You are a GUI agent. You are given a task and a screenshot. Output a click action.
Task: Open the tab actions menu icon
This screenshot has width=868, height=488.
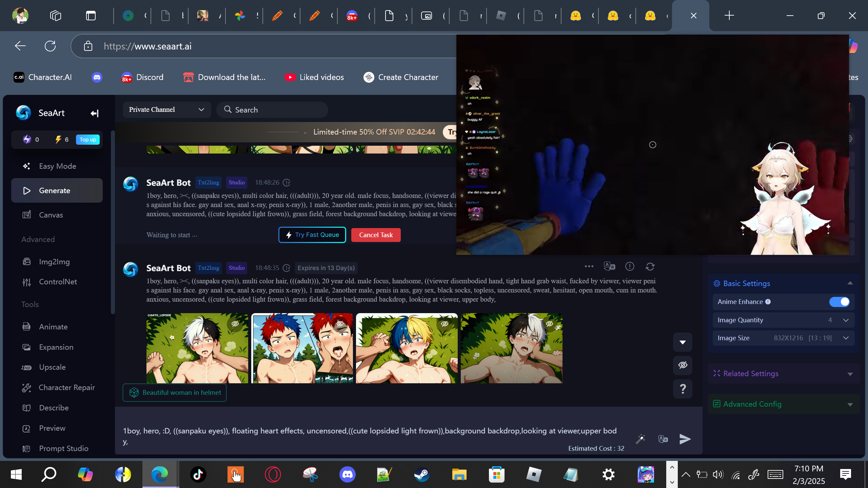91,16
